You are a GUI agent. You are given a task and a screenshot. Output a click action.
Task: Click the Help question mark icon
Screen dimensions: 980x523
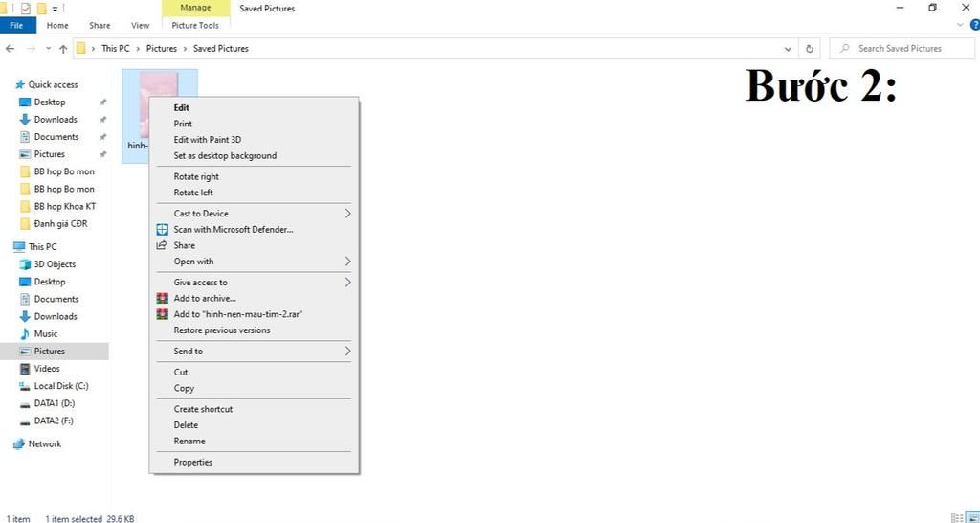[975, 25]
